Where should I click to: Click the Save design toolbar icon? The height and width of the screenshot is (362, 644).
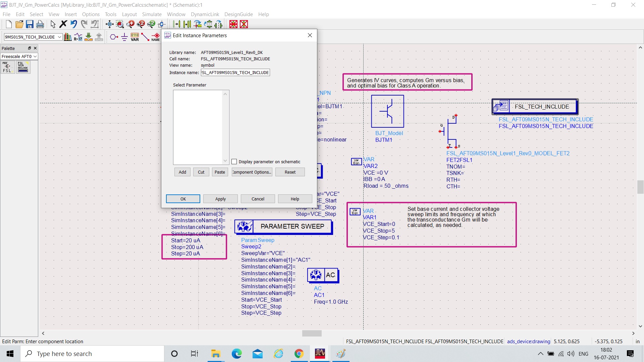(30, 24)
